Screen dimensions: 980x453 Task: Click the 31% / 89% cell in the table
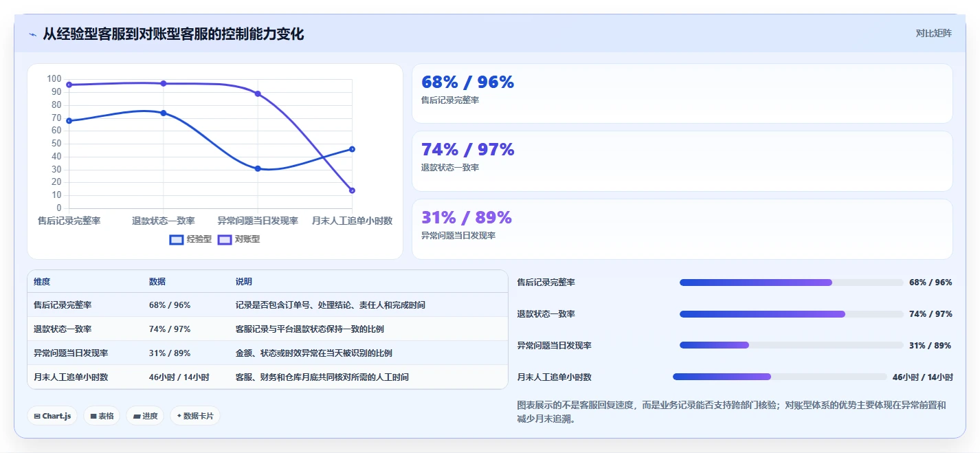tap(170, 353)
